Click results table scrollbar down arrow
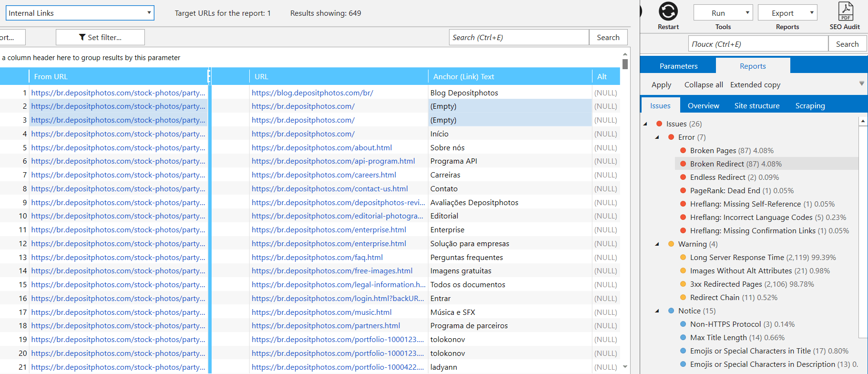This screenshot has width=868, height=374. tap(625, 367)
